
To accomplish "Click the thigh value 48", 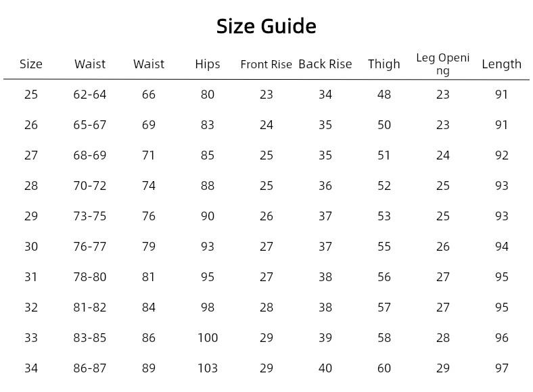I will pyautogui.click(x=384, y=95).
